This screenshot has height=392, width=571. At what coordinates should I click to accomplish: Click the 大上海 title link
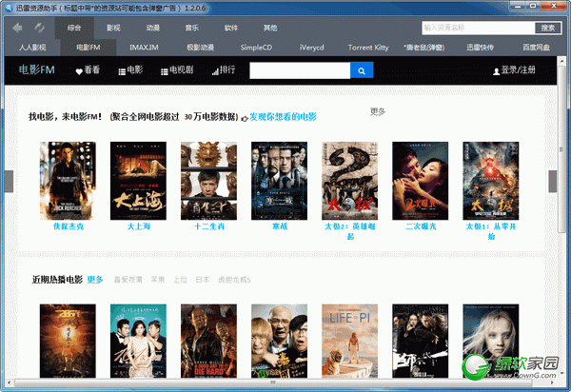(138, 226)
